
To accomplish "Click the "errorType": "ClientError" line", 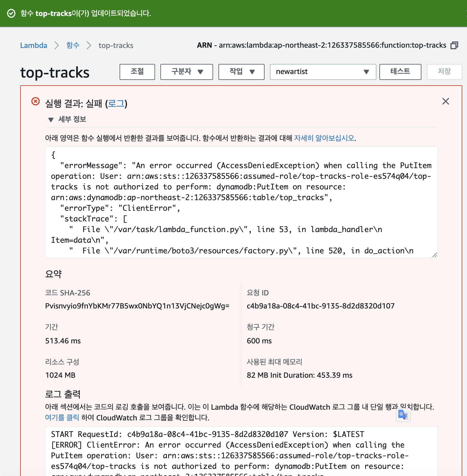I will (120, 208).
